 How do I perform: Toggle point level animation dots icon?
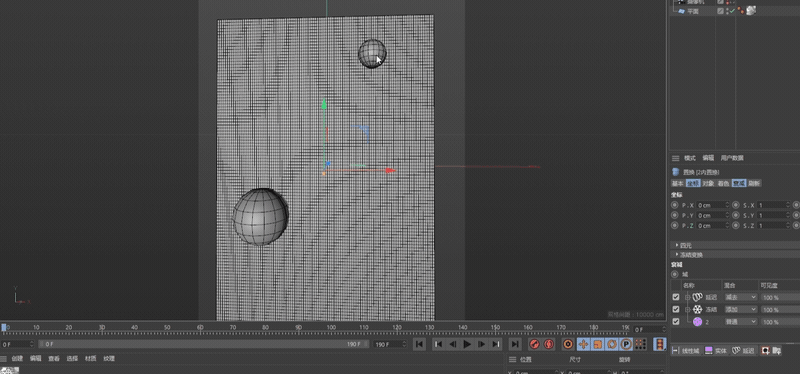point(641,344)
